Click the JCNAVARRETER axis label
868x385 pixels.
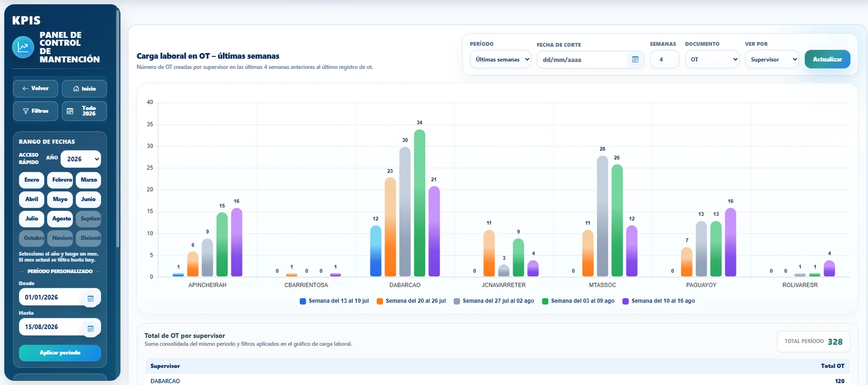(503, 285)
